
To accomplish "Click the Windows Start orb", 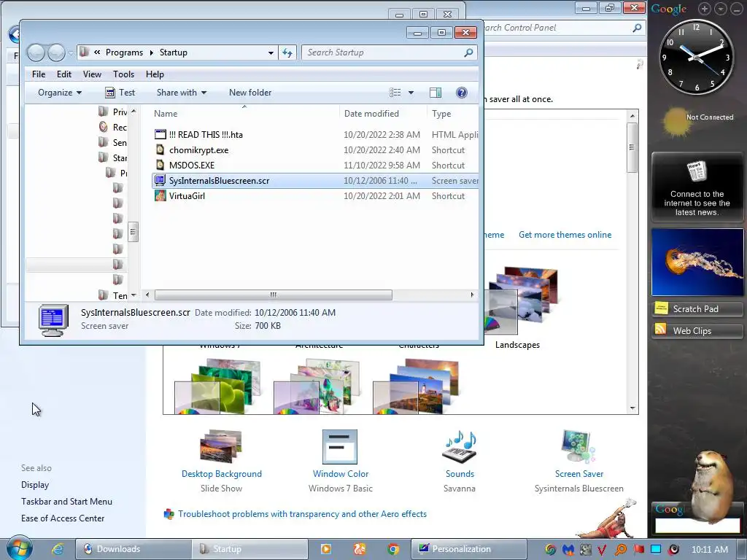I will [x=19, y=548].
